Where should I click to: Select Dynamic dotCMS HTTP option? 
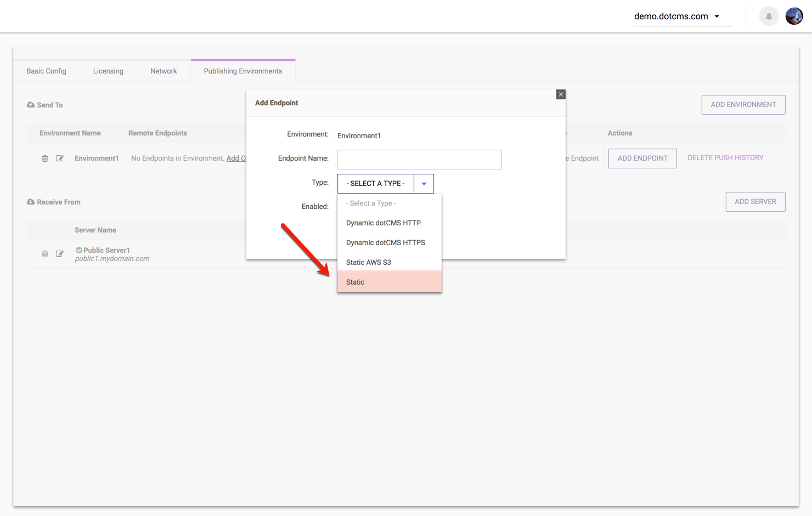(x=389, y=223)
